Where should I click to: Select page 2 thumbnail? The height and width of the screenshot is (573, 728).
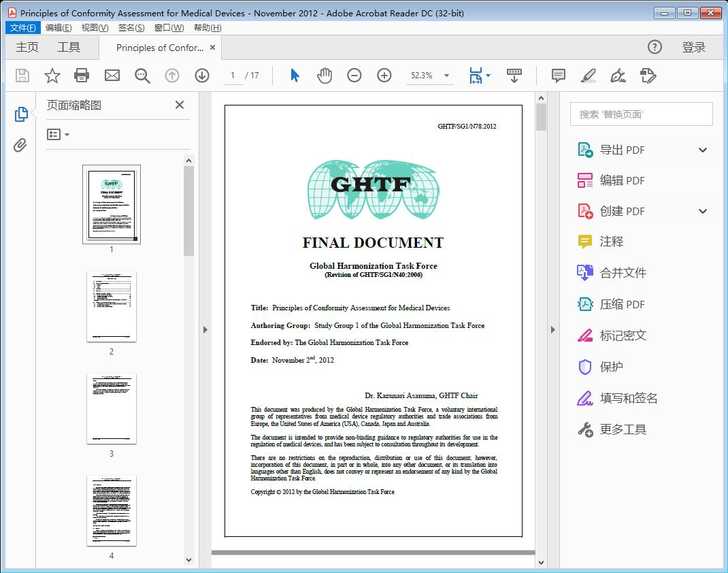(x=112, y=306)
